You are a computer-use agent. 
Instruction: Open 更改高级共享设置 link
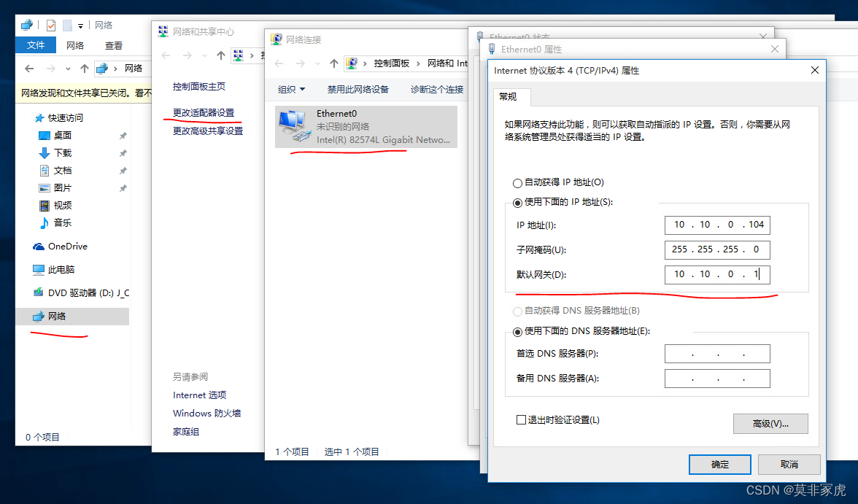(x=208, y=131)
